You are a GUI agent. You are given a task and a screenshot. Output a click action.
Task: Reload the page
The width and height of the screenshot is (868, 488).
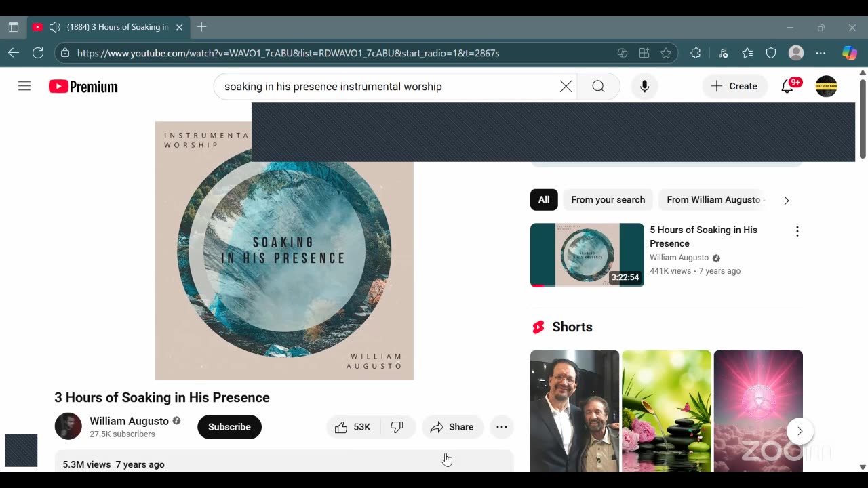[x=38, y=53]
